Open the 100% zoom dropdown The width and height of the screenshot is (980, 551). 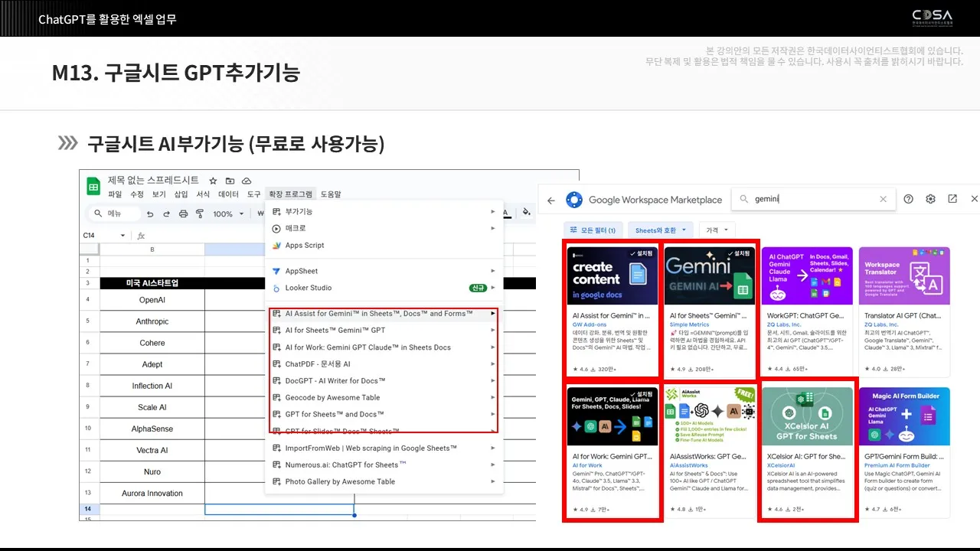coord(227,214)
